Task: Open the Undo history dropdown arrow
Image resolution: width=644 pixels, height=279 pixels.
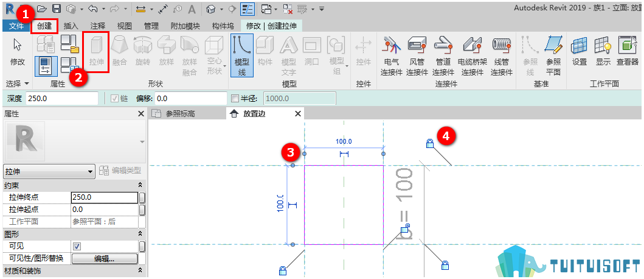Action: (103, 9)
